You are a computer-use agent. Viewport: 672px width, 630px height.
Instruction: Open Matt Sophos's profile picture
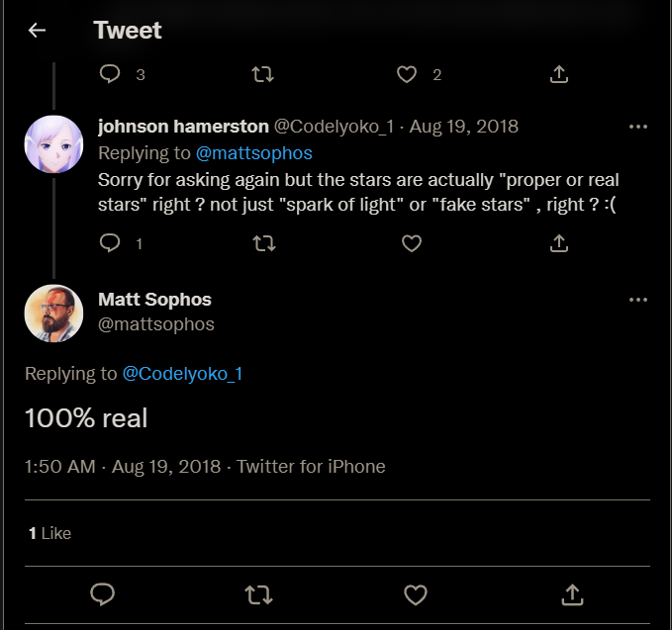(x=53, y=314)
